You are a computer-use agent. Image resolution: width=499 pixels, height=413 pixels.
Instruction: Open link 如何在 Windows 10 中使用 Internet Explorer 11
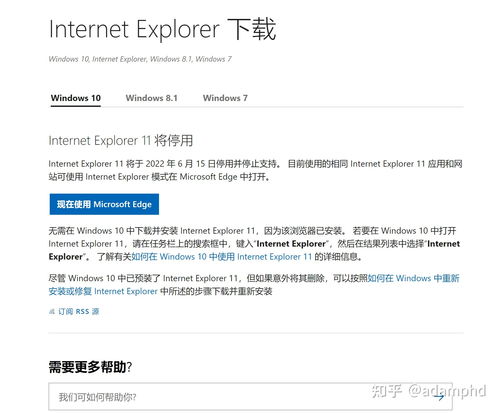point(221,257)
